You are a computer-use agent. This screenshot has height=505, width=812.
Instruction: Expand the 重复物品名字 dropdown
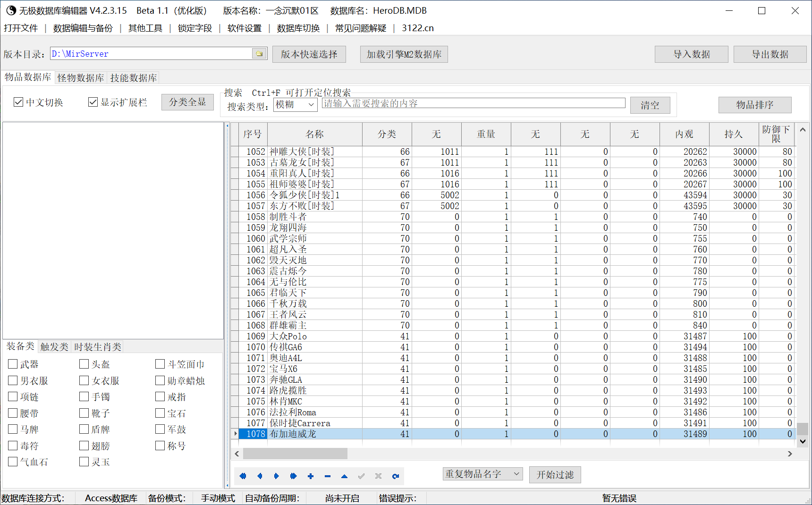coord(482,474)
